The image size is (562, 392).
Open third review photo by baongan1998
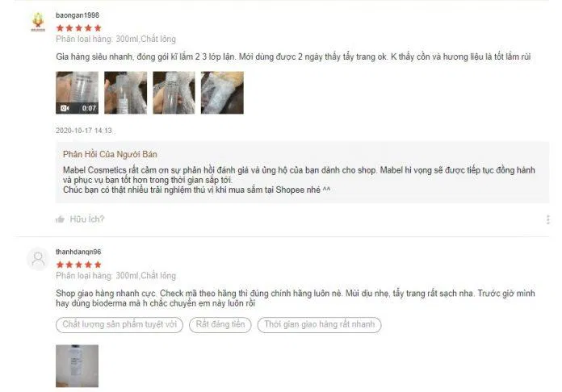click(174, 93)
